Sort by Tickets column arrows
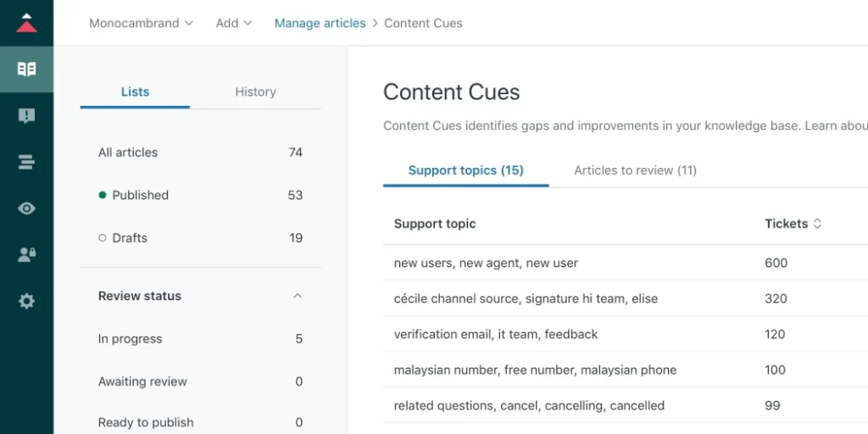The width and height of the screenshot is (868, 434). pyautogui.click(x=817, y=224)
